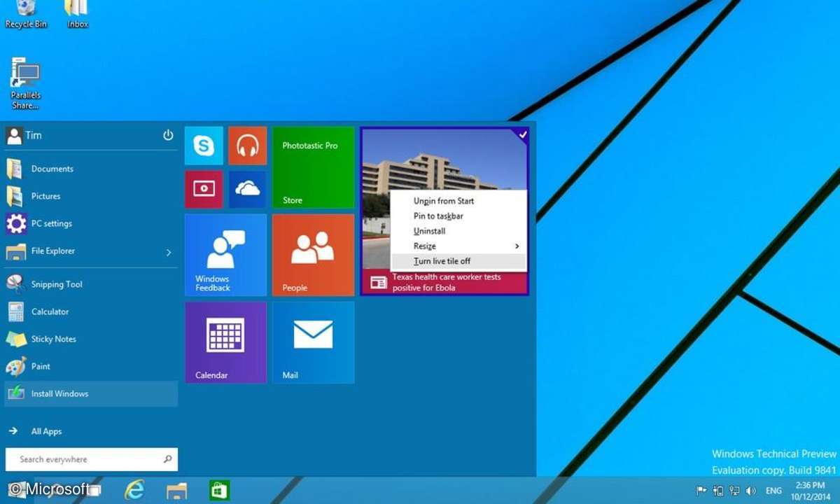Open the Phototastic Pro Store tile
This screenshot has width=840, height=504.
tap(313, 167)
